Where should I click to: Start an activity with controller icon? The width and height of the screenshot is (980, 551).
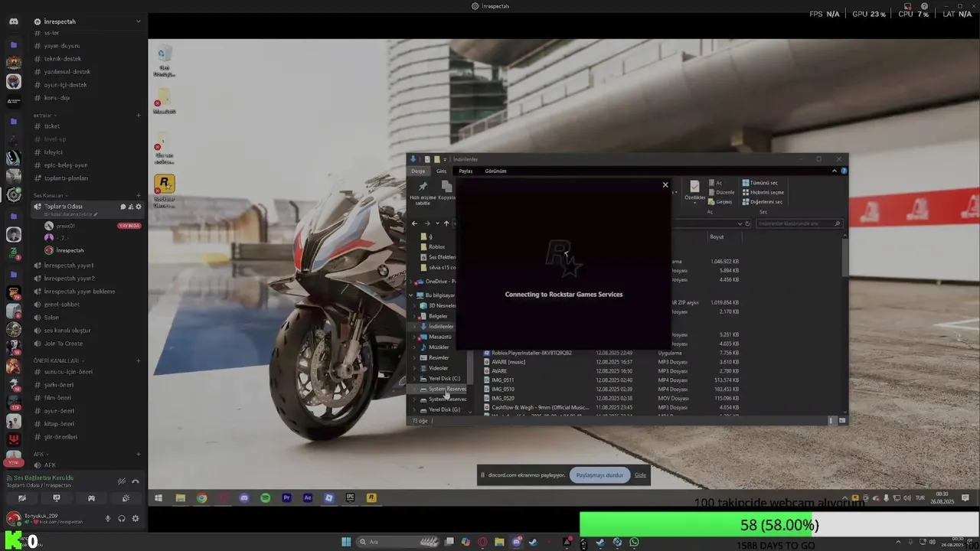point(91,498)
